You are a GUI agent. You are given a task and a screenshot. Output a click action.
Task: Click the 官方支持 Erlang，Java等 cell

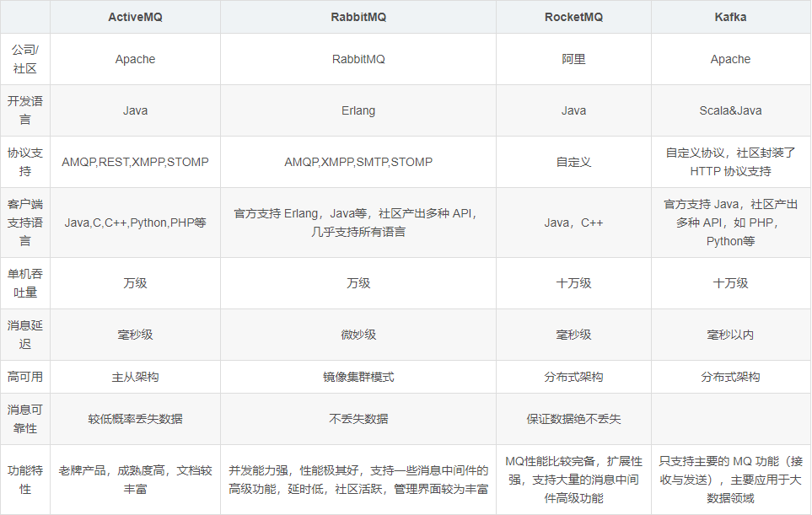[x=358, y=223]
